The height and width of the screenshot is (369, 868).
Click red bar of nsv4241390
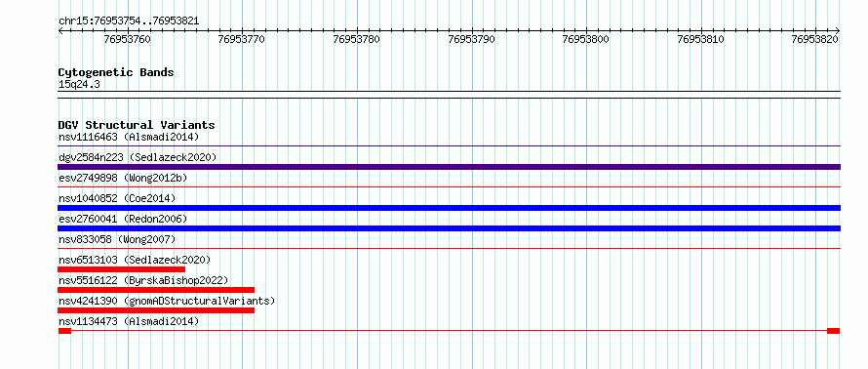pos(156,310)
